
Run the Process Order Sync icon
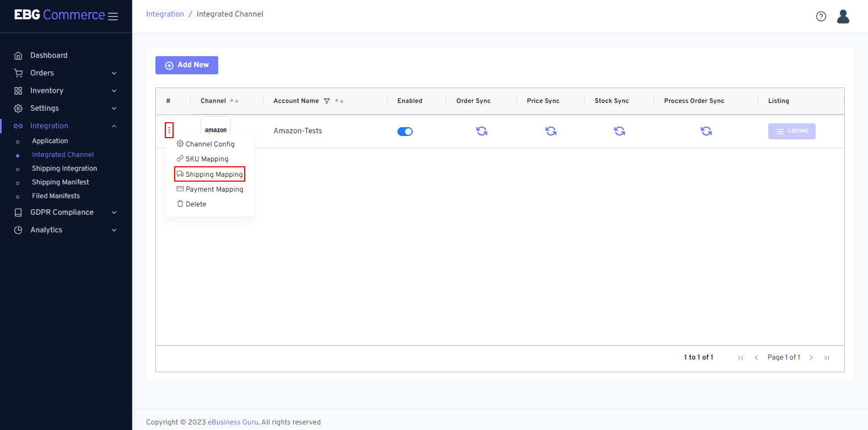pyautogui.click(x=706, y=131)
